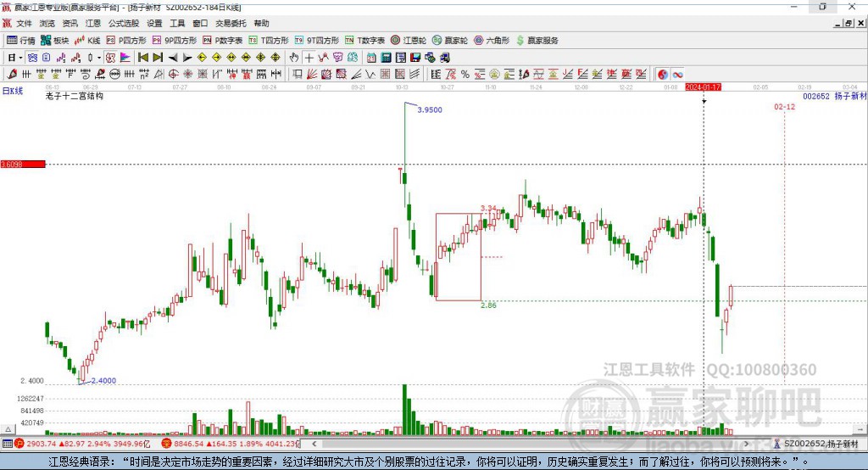The height and width of the screenshot is (470, 868).
Task: Open the 江恩轮 Gann wheel
Action: click(x=409, y=41)
